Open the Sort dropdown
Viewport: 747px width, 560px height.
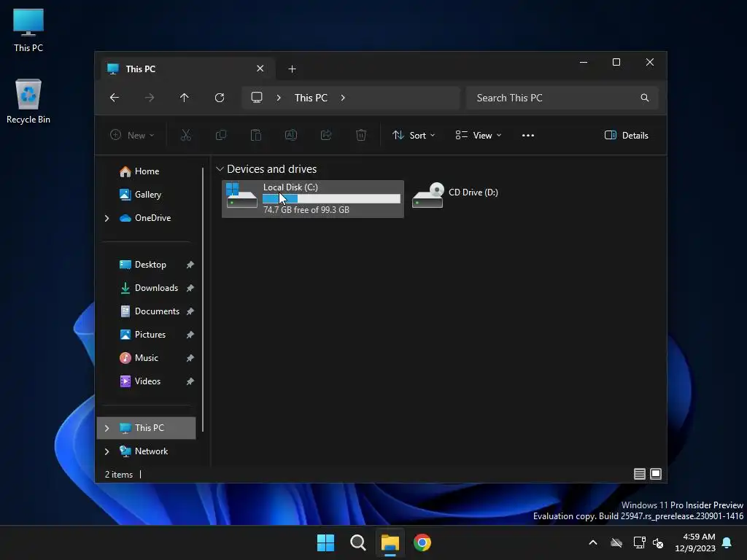click(x=413, y=135)
